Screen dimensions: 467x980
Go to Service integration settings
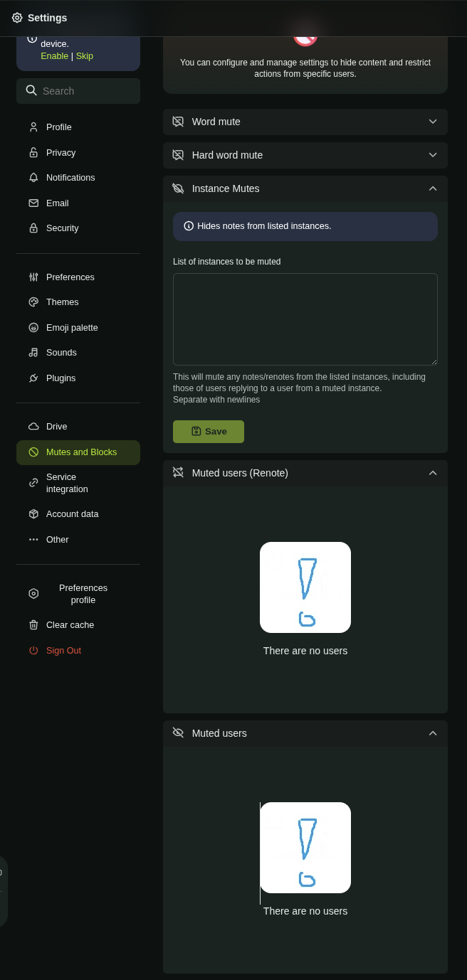[67, 483]
